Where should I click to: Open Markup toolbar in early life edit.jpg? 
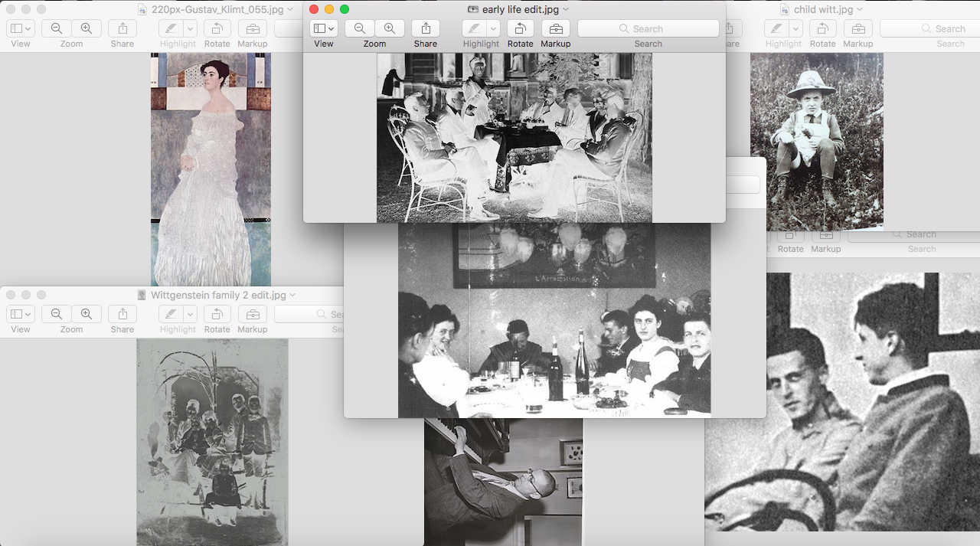556,28
